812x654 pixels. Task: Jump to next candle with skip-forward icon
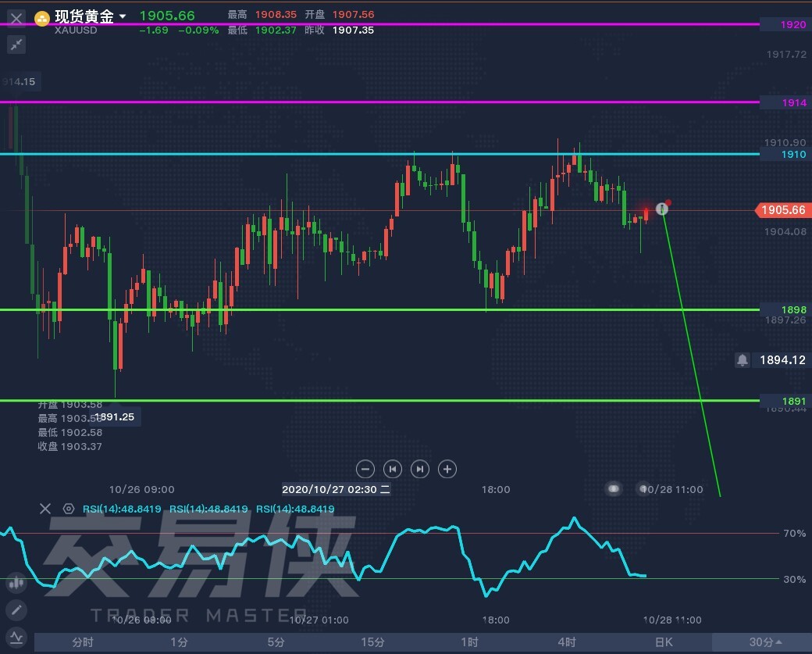point(420,469)
